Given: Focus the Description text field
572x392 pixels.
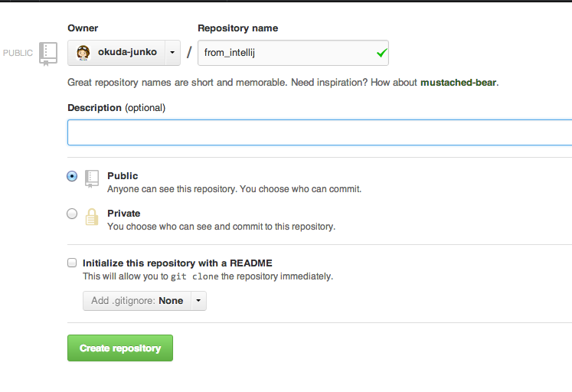Looking at the screenshot, I should click(319, 132).
